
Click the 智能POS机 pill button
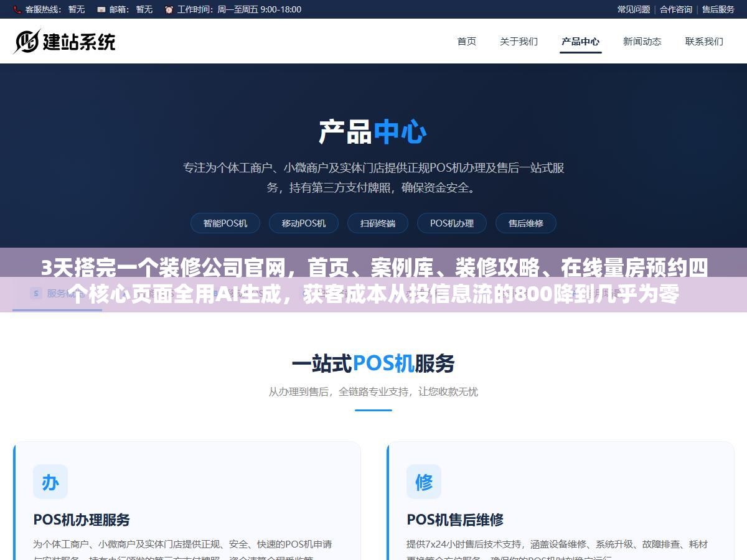(x=225, y=223)
